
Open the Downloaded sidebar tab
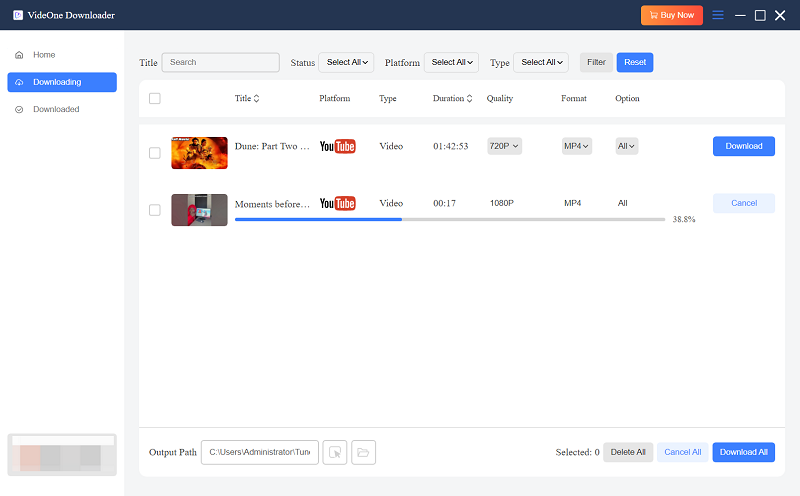56,109
